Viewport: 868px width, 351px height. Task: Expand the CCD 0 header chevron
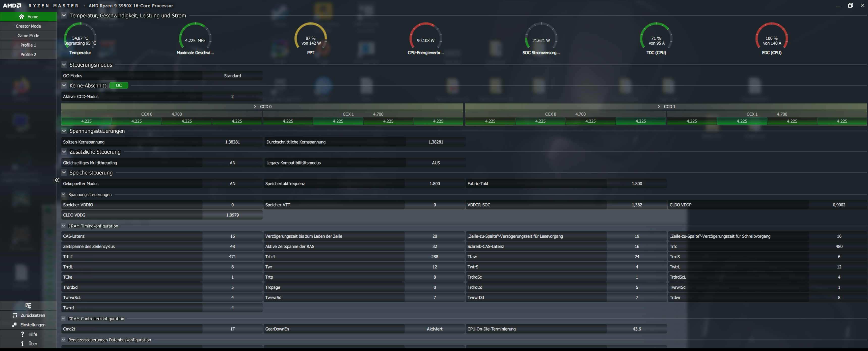255,106
